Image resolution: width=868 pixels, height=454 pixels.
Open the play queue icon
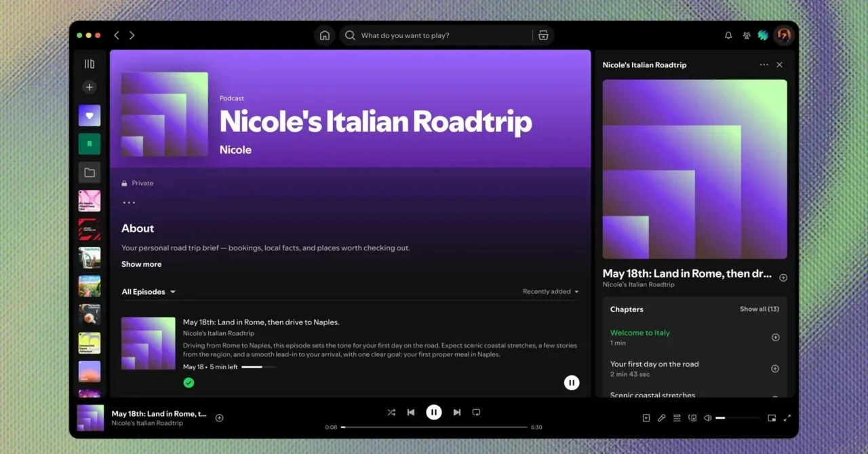(x=677, y=418)
